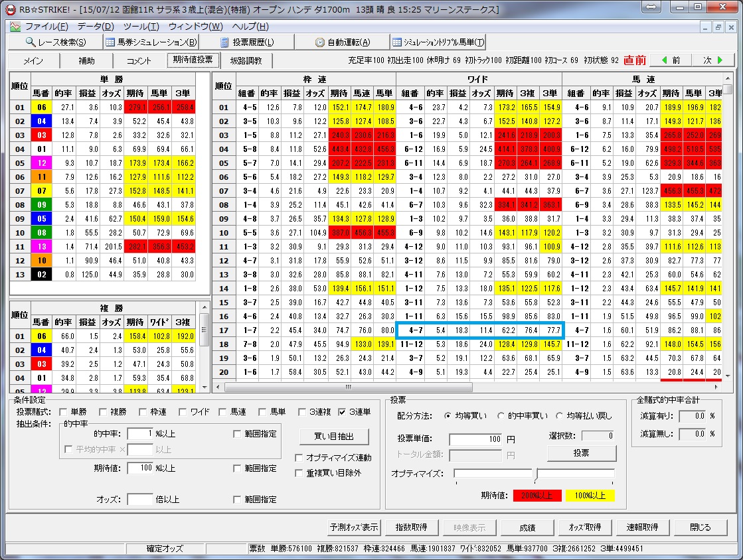Enable the 3連複 bet type checkbox
743x560 pixels.
point(302,412)
